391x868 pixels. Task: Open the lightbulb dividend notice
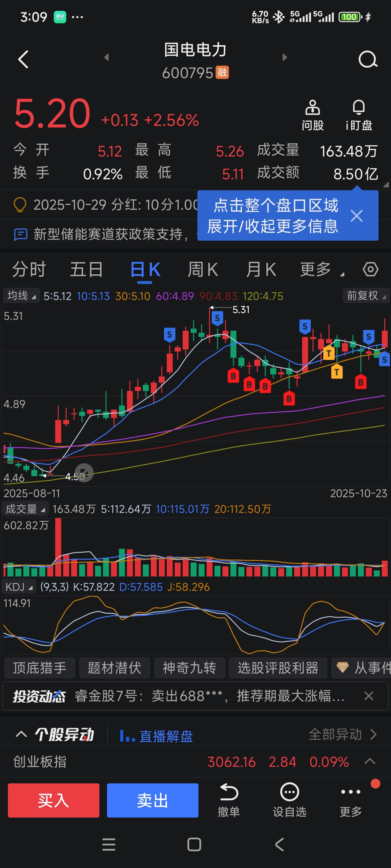[20, 205]
